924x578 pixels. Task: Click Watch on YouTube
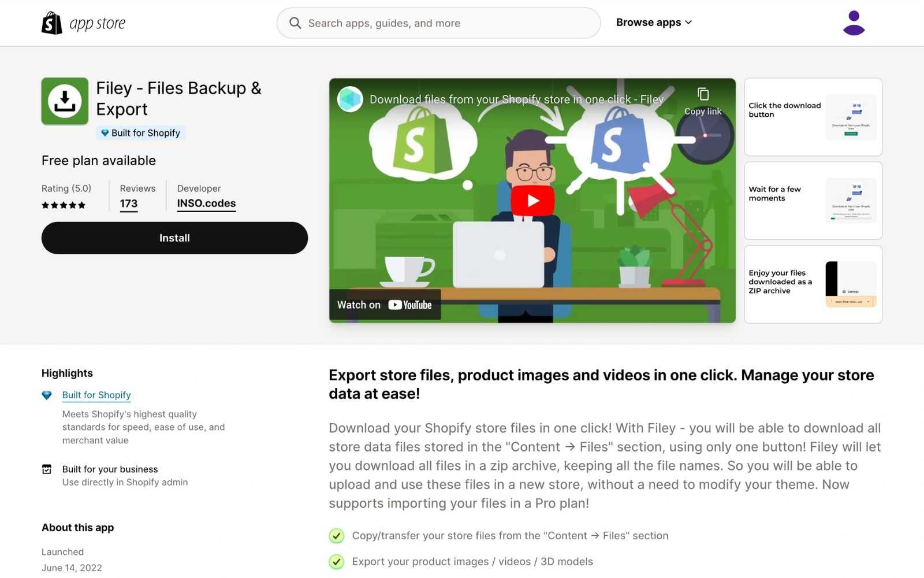[385, 305]
